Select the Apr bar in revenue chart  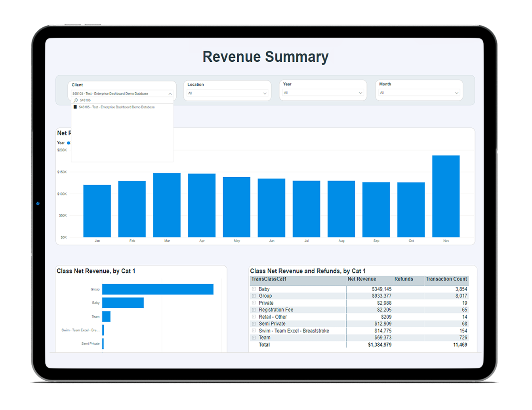202,205
